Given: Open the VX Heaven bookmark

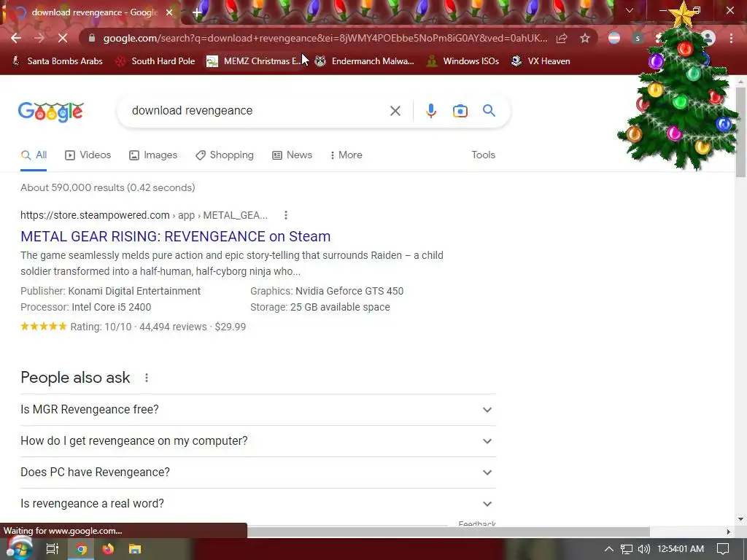Looking at the screenshot, I should coord(541,61).
